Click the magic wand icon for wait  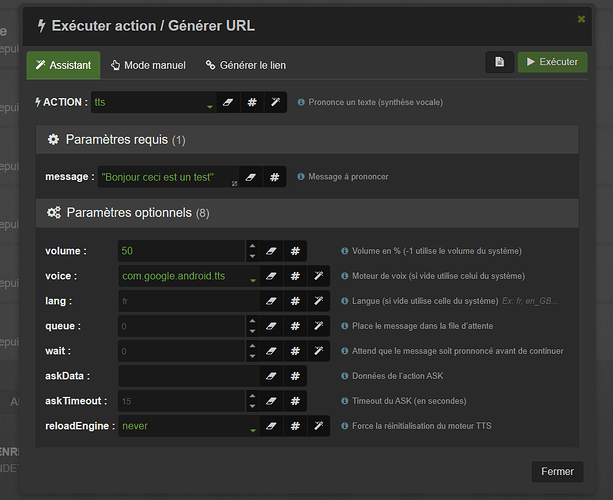coord(319,351)
